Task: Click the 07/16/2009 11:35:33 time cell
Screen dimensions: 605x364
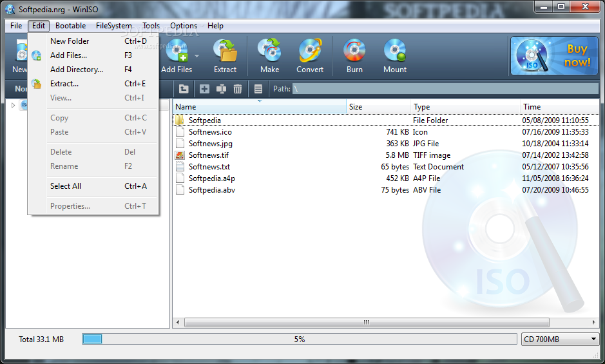Action: (555, 132)
